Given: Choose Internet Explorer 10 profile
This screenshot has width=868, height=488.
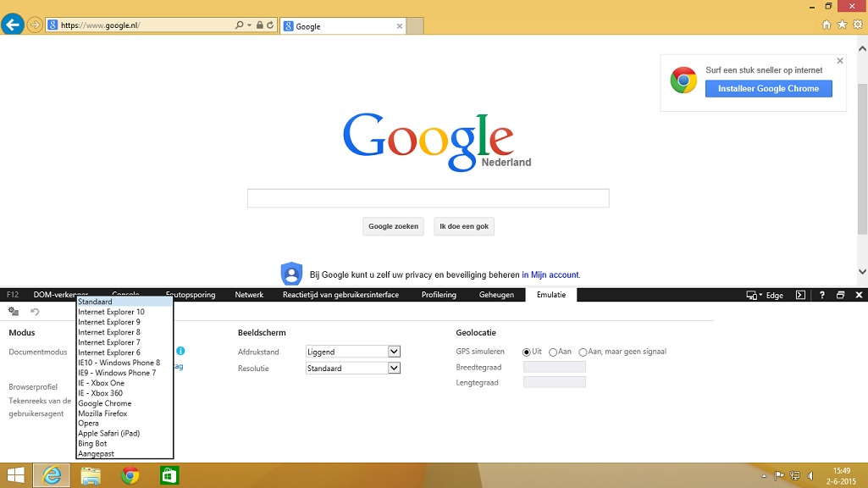Looking at the screenshot, I should (x=124, y=312).
